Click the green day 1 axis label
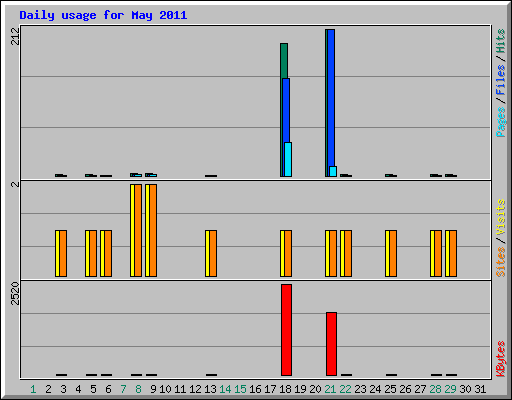Screen dimensions: 512x400 click(33, 389)
